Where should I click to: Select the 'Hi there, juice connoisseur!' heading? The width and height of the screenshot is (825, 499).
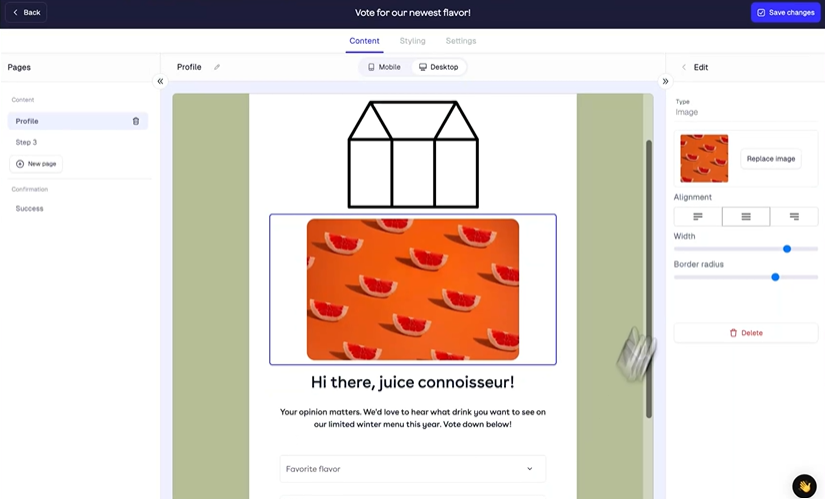click(x=413, y=382)
